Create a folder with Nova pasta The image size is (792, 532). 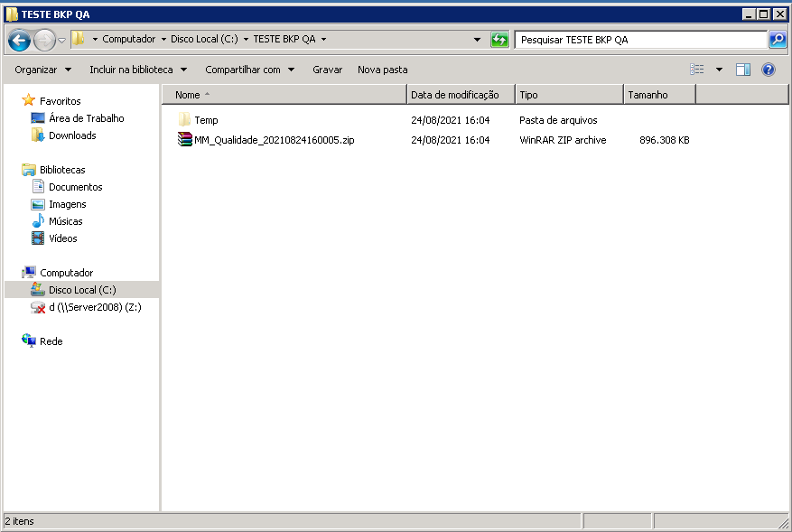382,70
